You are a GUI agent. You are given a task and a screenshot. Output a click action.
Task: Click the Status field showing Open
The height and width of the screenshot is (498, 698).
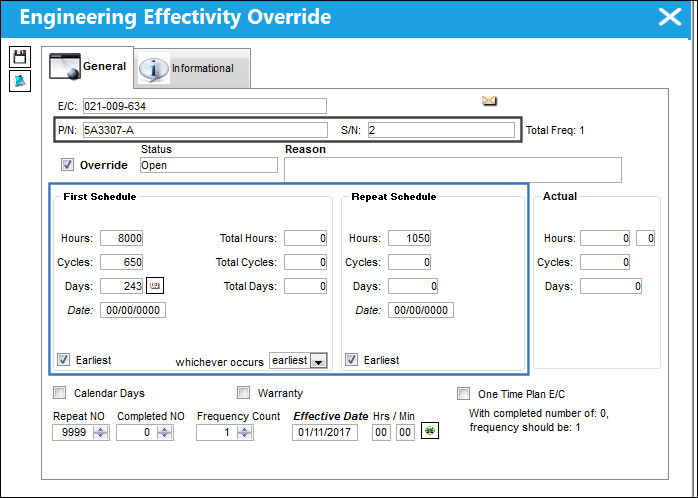pos(209,165)
